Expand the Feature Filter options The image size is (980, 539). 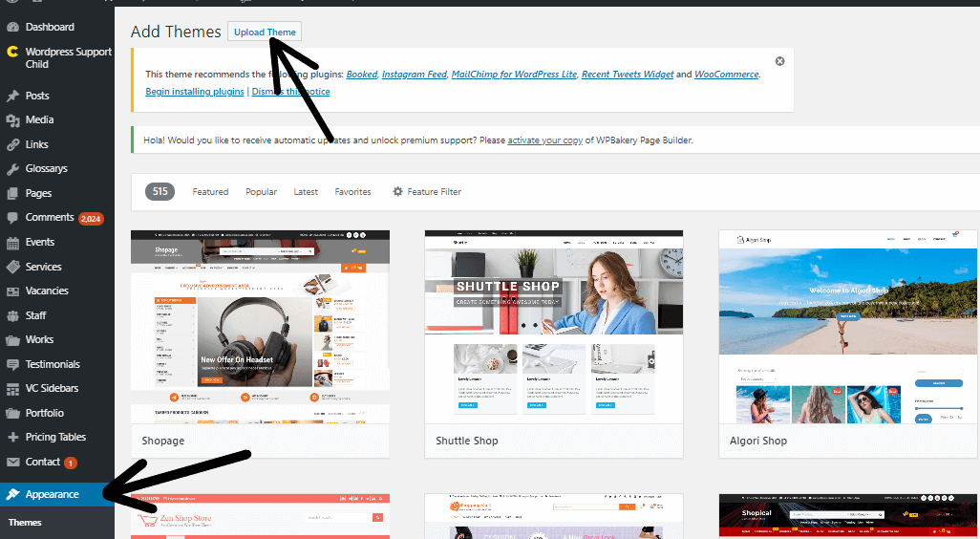tap(427, 192)
